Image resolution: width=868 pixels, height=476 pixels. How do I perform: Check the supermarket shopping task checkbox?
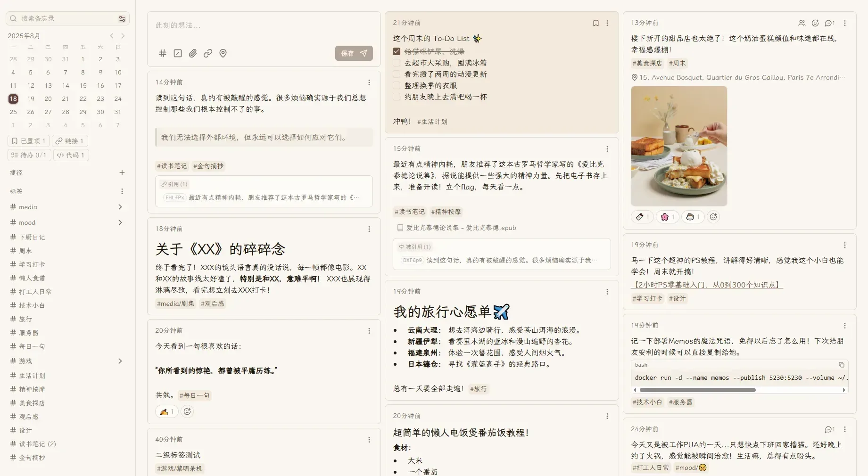click(397, 63)
